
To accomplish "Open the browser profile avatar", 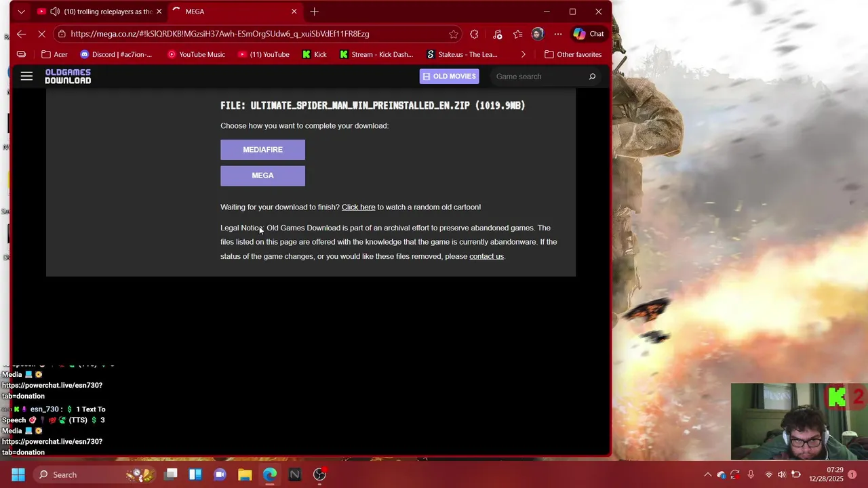I will pos(538,34).
